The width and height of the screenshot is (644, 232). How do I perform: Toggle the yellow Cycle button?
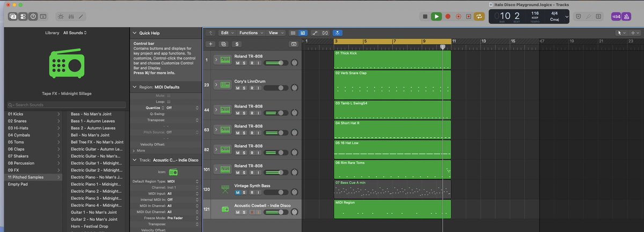click(479, 17)
